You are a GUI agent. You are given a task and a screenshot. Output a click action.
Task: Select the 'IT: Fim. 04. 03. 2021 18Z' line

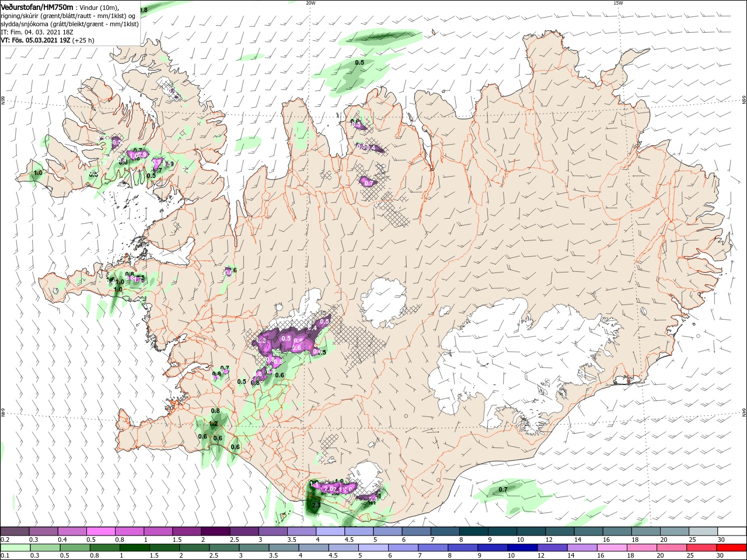tap(36, 32)
